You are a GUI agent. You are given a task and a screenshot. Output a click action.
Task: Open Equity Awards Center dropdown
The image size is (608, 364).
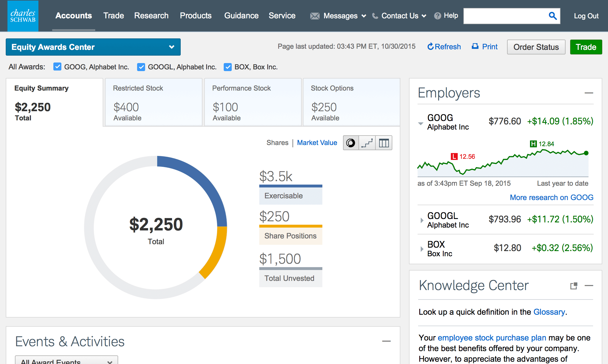[93, 47]
